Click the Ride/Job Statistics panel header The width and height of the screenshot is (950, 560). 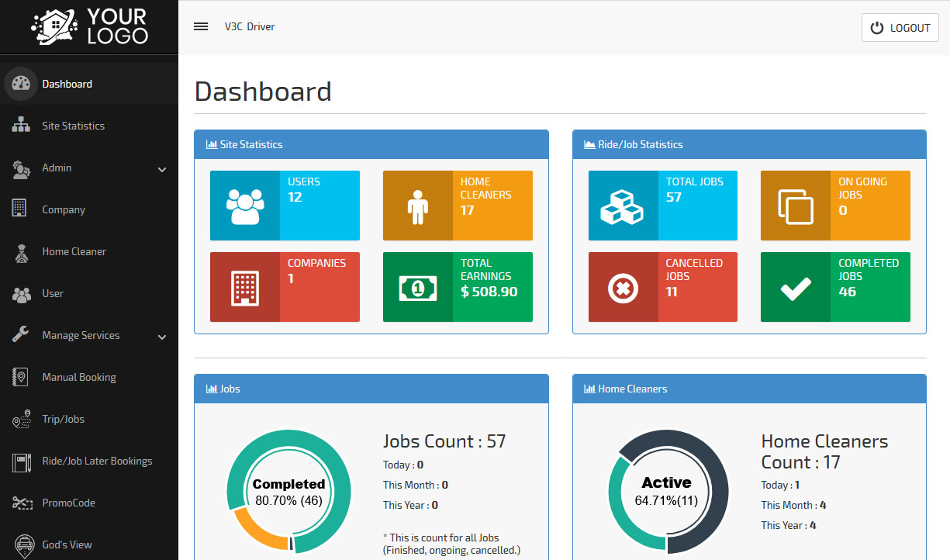tap(749, 144)
